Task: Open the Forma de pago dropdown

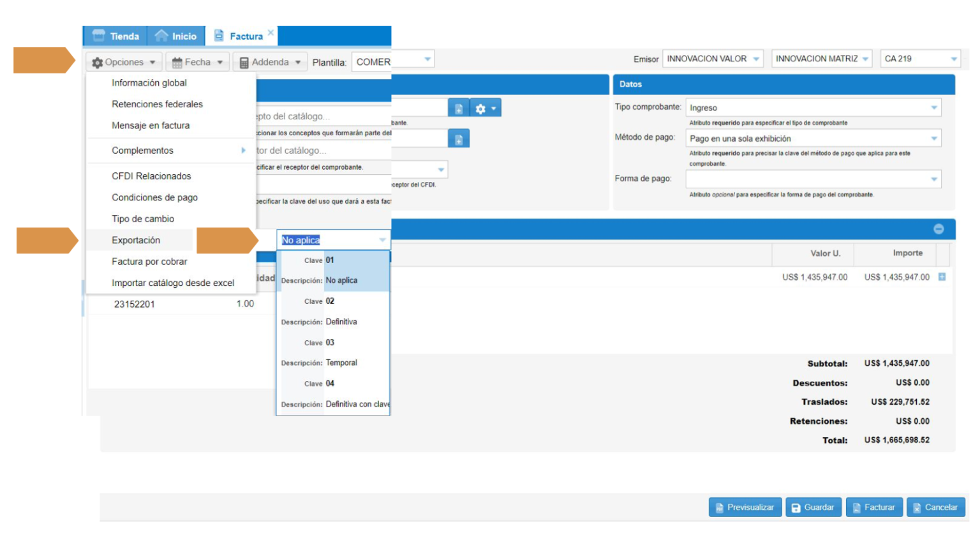Action: [812, 179]
